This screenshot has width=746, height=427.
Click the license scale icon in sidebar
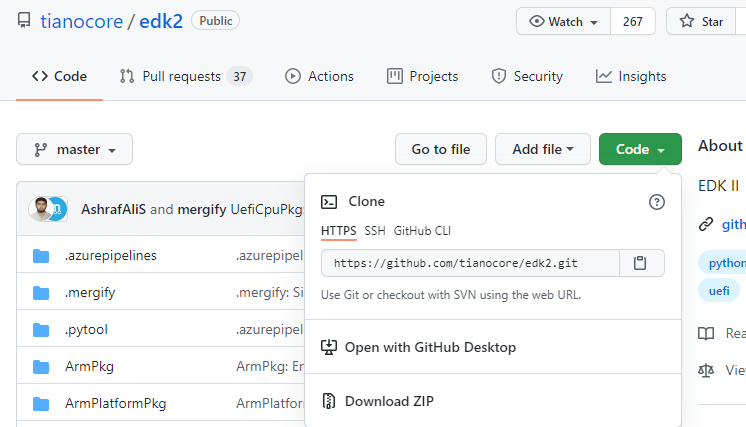coord(706,370)
